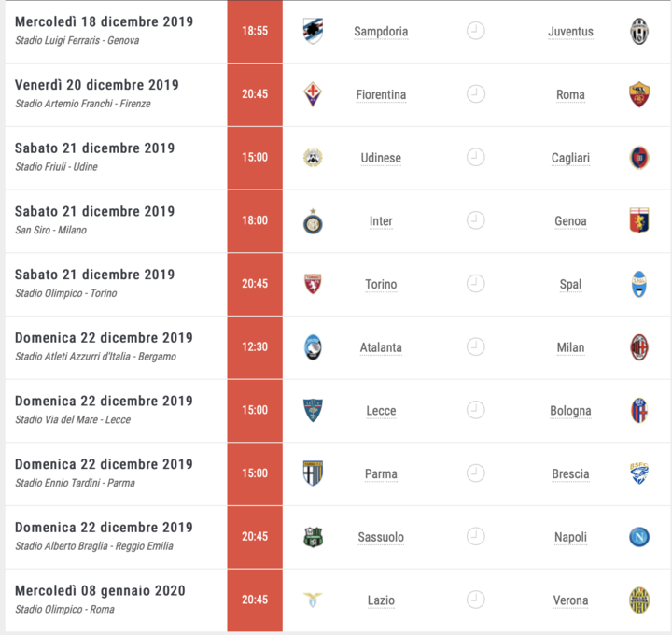Open the Bologna team link

[x=570, y=411]
